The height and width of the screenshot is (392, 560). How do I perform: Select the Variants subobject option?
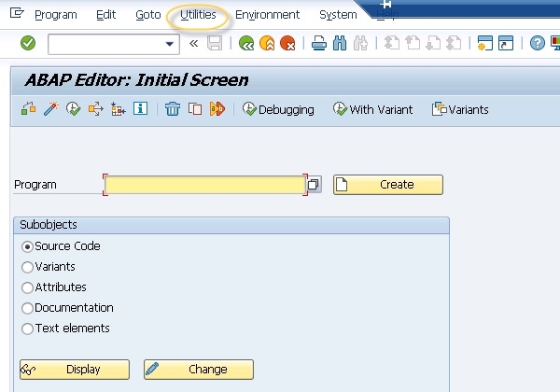(27, 267)
